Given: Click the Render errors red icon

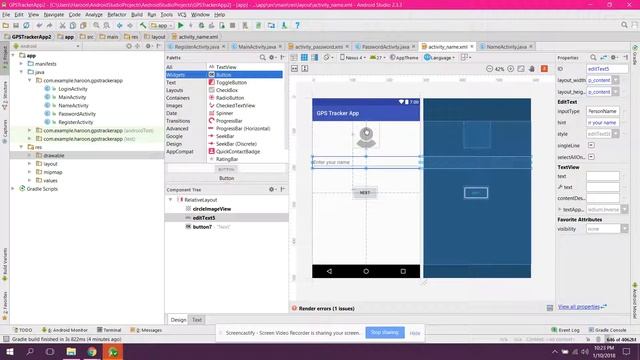Looking at the screenshot, I should [294, 308].
